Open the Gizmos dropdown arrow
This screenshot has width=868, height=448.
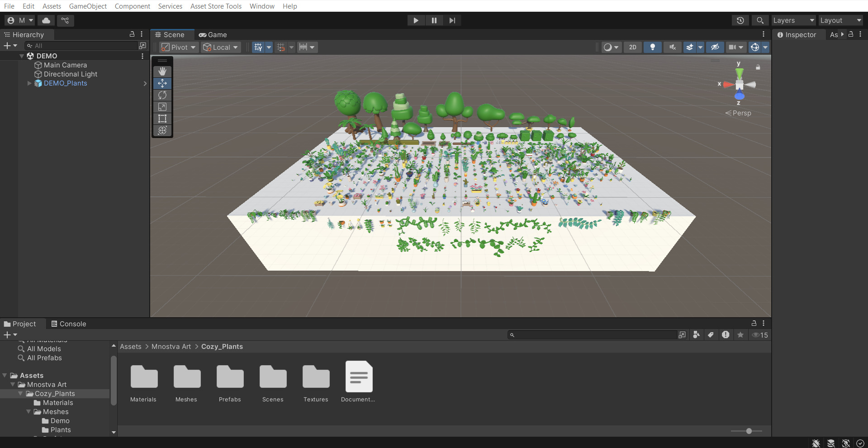point(765,47)
